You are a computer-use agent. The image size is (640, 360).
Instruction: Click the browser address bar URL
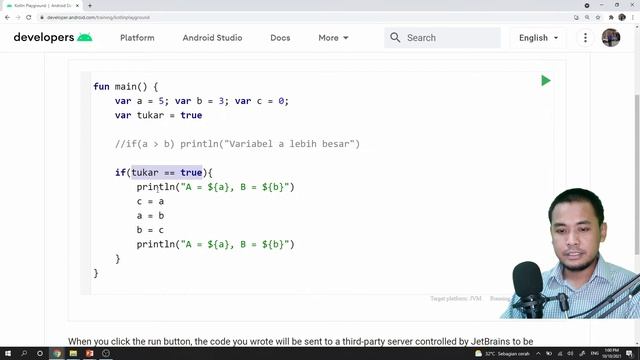coord(98,18)
